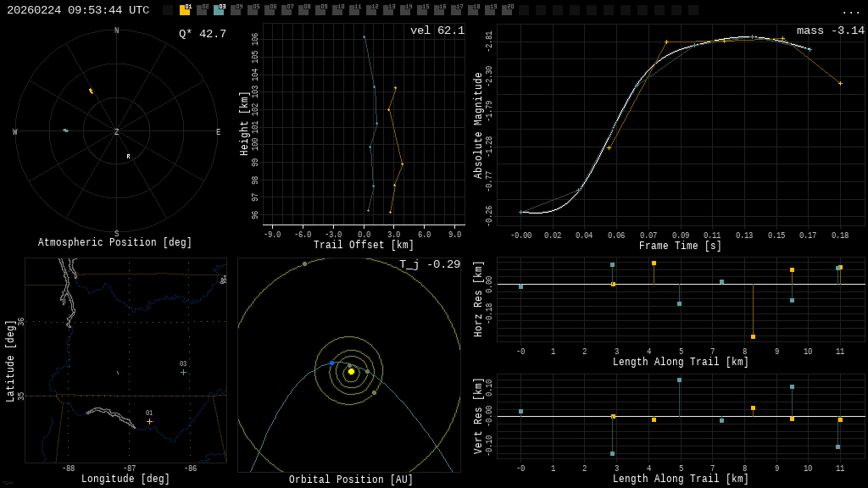
Task: Click the Q* 42.7 value label
Action: (203, 34)
